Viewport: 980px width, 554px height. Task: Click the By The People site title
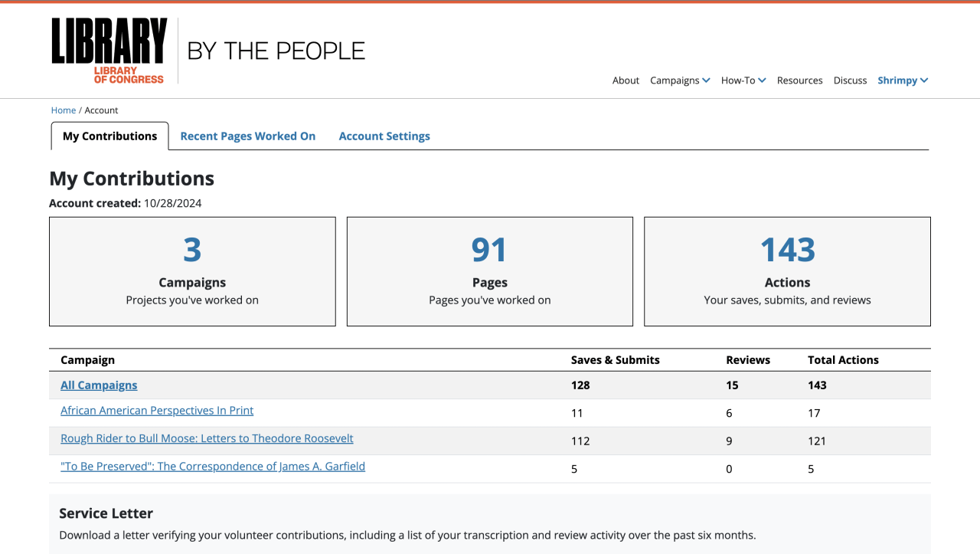(276, 51)
